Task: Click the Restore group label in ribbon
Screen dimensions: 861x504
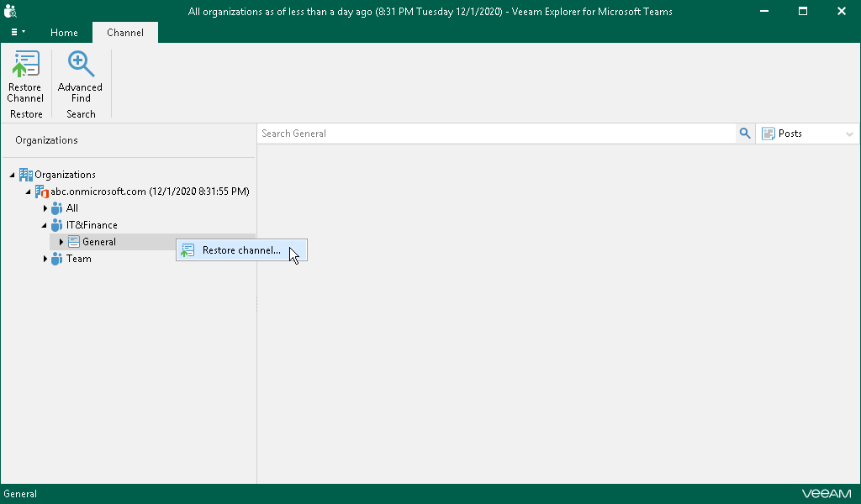Action: pos(26,114)
